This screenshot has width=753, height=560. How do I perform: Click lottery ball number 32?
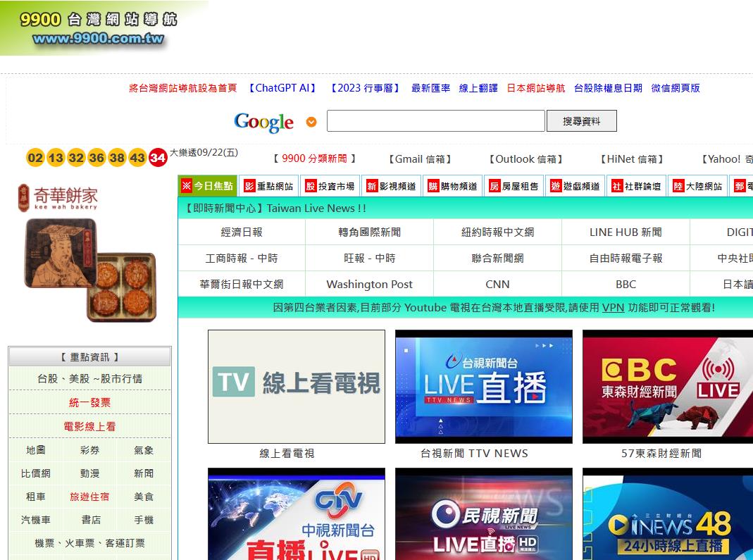point(76,158)
